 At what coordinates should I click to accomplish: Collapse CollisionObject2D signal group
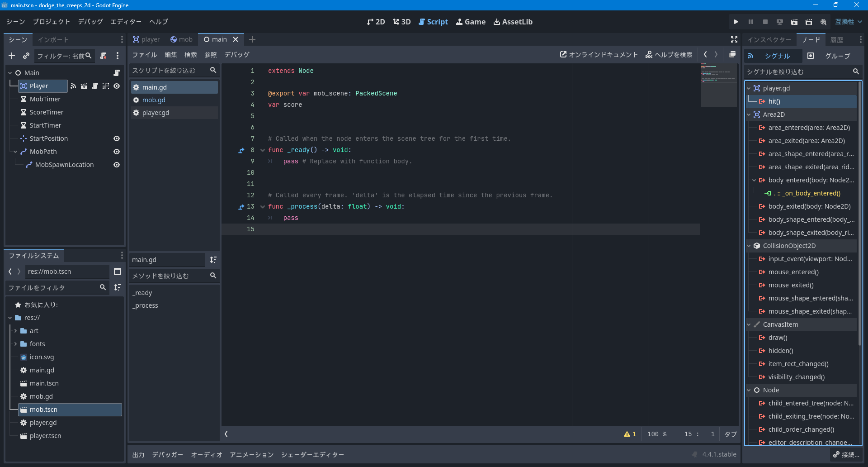coord(749,246)
